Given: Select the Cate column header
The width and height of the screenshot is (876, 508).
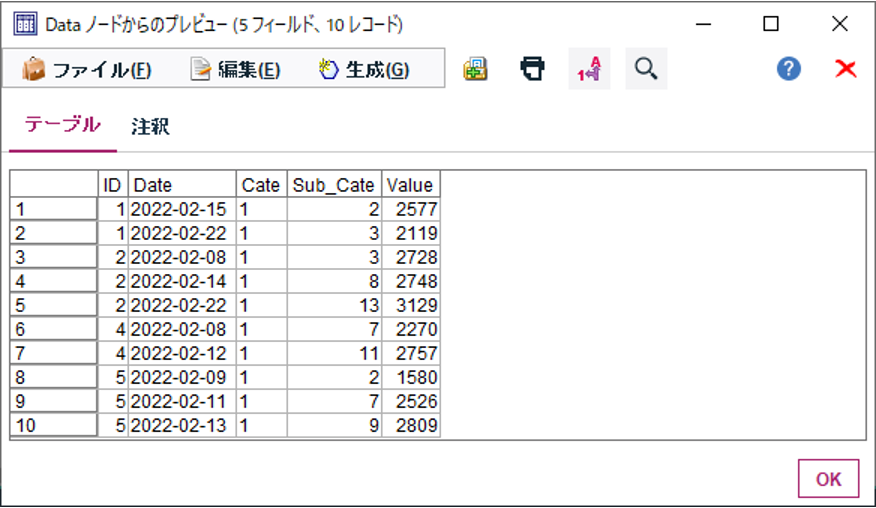Looking at the screenshot, I should point(261,184).
